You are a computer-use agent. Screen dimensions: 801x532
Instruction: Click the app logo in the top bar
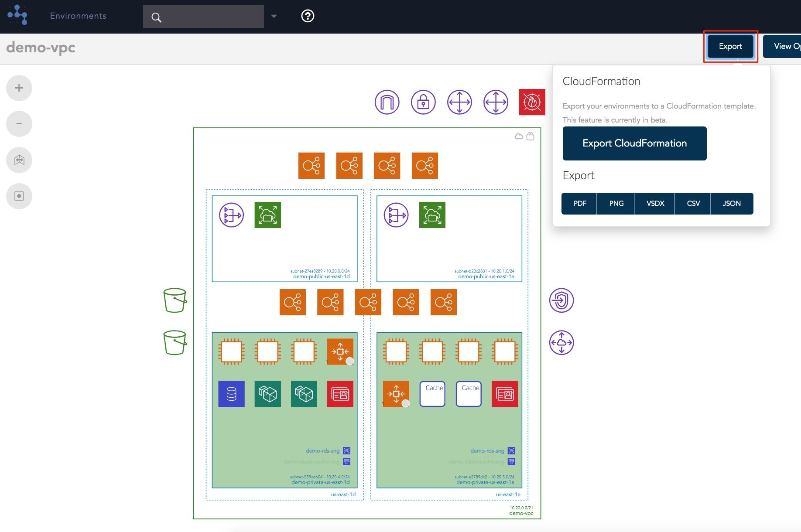pos(17,16)
